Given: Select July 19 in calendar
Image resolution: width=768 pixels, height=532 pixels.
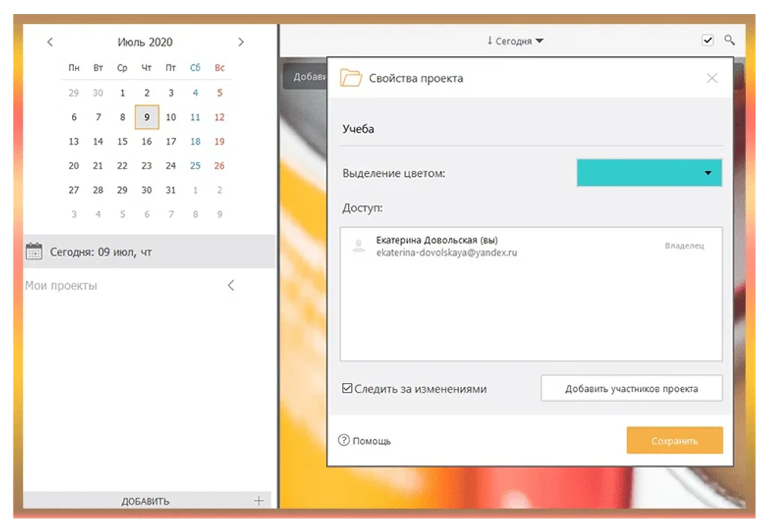Looking at the screenshot, I should [x=220, y=142].
